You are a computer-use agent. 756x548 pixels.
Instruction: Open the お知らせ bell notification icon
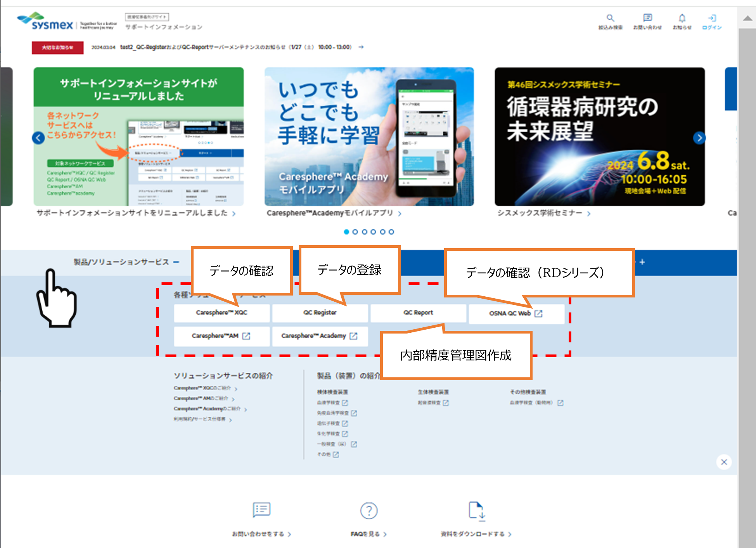point(682,18)
